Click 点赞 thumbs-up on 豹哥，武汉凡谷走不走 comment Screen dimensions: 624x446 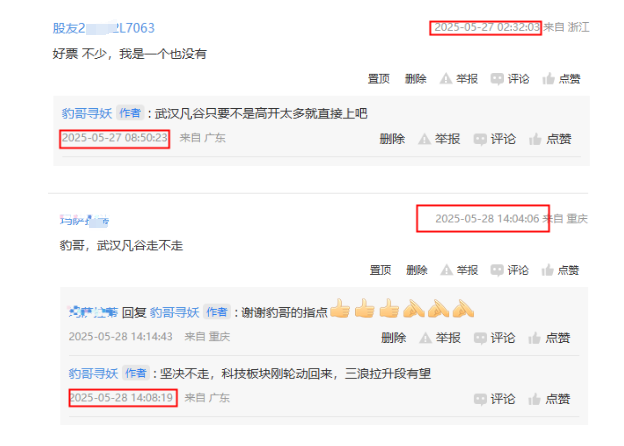point(548,271)
